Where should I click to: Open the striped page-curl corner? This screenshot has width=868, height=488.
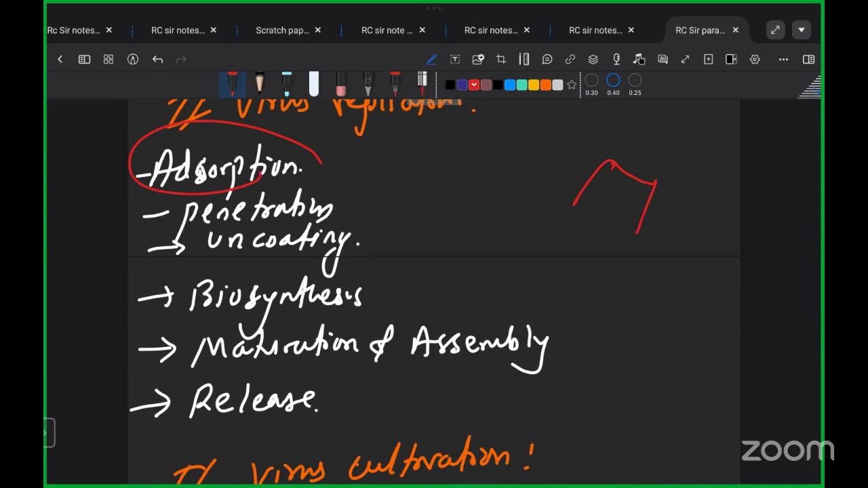pos(811,87)
